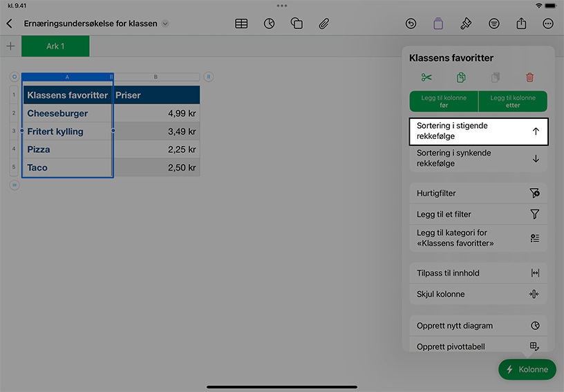Viewport: 564px width, 392px height.
Task: Select row 5 header number
Action: pos(14,167)
